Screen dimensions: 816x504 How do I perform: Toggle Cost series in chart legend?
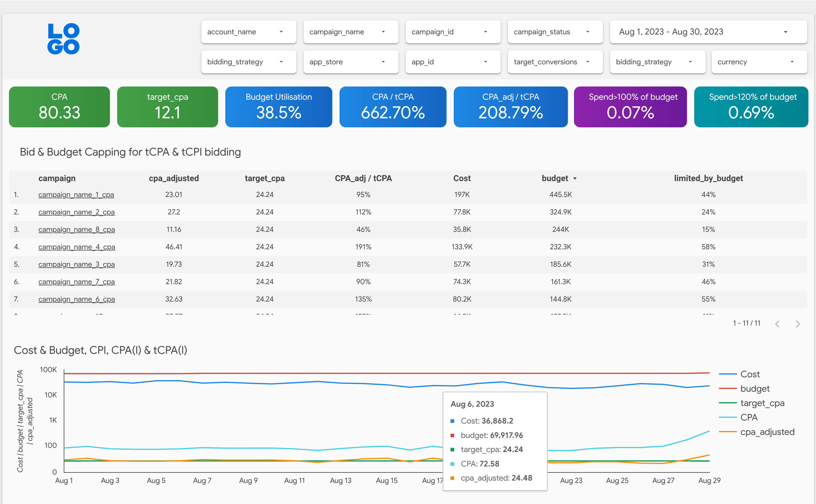coord(750,374)
